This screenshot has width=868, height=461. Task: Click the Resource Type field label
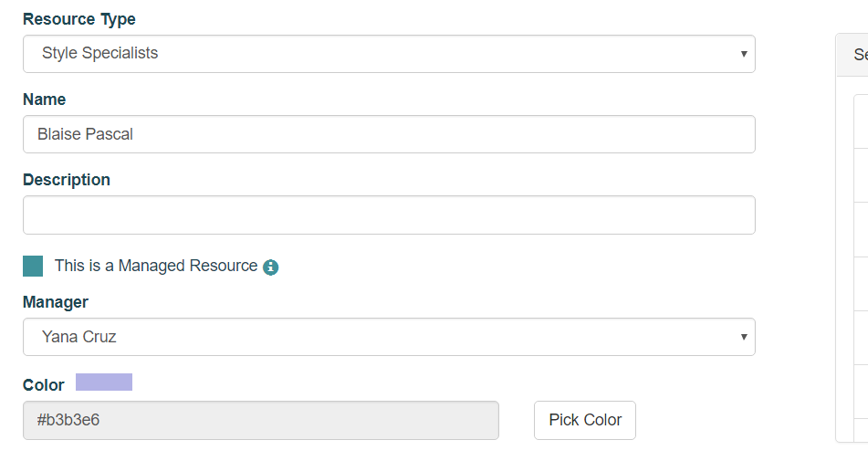[x=79, y=19]
